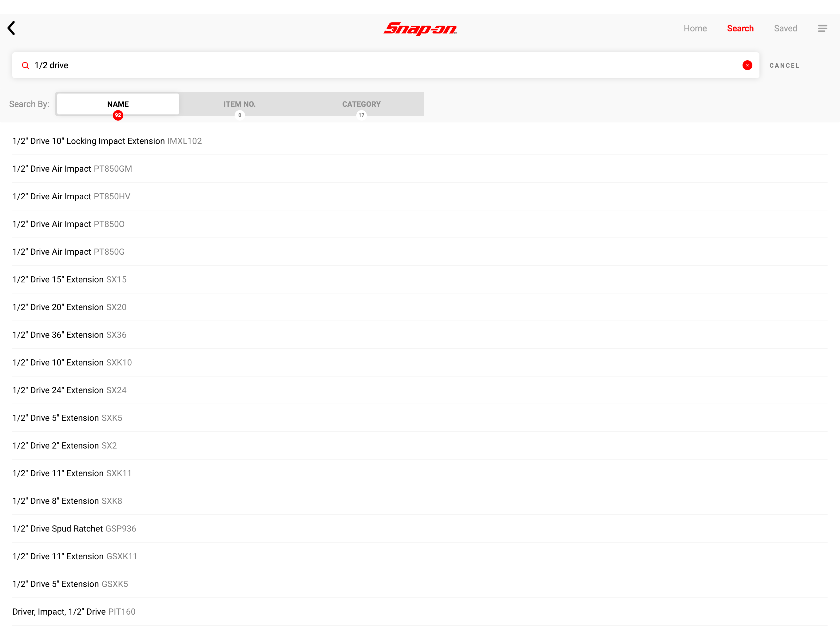
Task: Click into the 1/2 drive search field
Action: 380,65
